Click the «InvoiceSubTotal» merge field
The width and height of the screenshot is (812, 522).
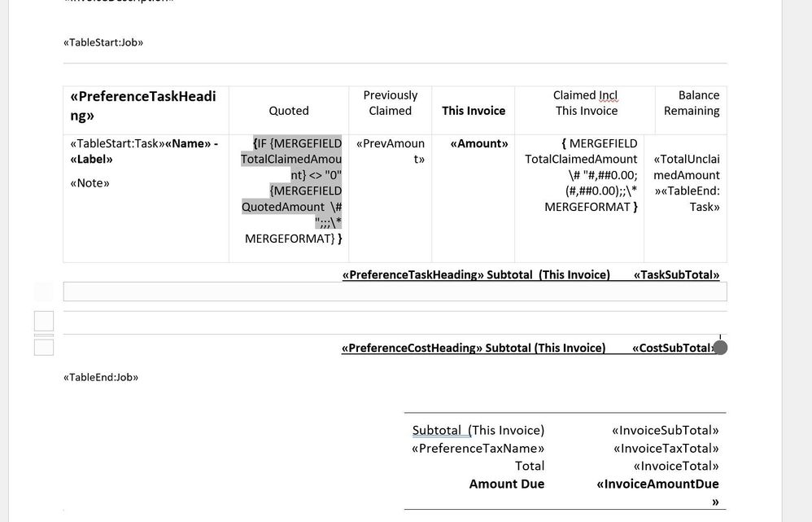point(665,430)
